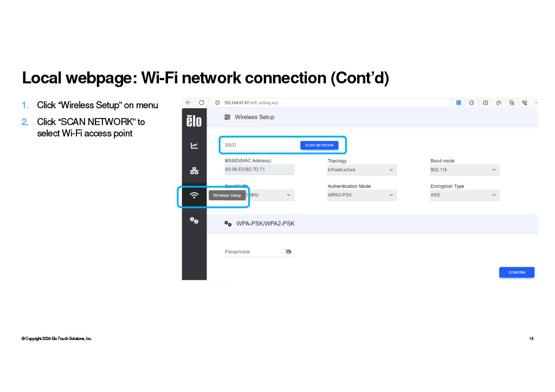Toggle passphrase visibility eye icon
Screen dimensions: 555x392
[x=288, y=251]
